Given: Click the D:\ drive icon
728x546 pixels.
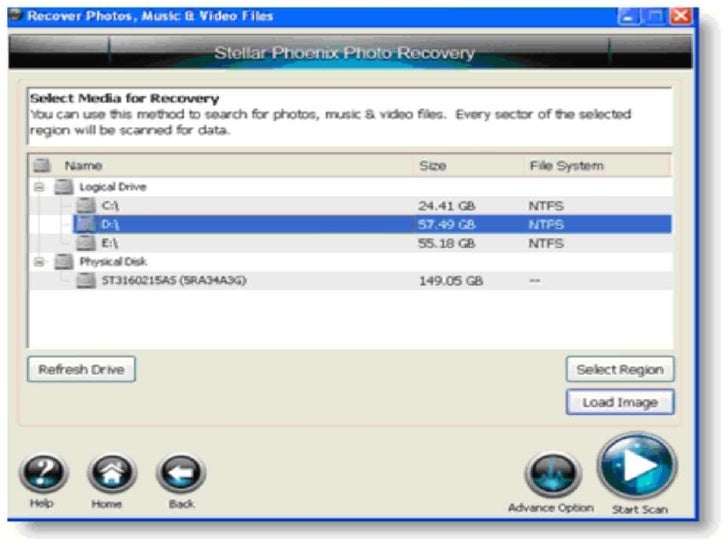Looking at the screenshot, I should 86,224.
